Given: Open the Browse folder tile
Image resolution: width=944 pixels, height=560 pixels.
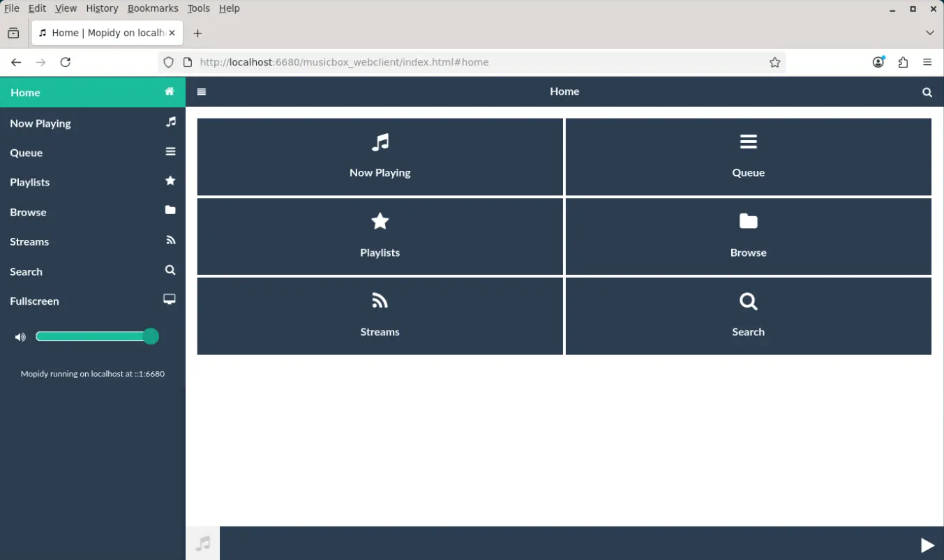Looking at the screenshot, I should pyautogui.click(x=748, y=236).
